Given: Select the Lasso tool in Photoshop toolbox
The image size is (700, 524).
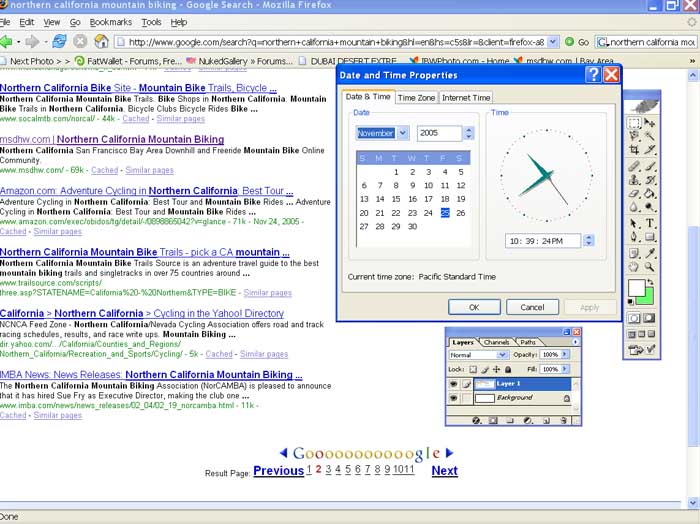Looking at the screenshot, I should [634, 136].
